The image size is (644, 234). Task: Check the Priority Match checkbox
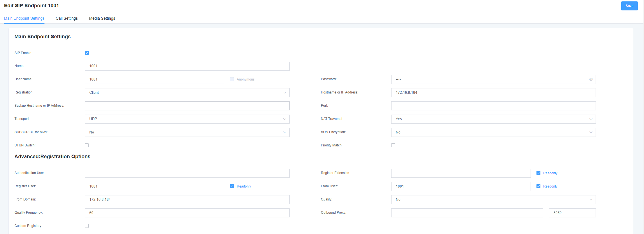[x=393, y=145]
